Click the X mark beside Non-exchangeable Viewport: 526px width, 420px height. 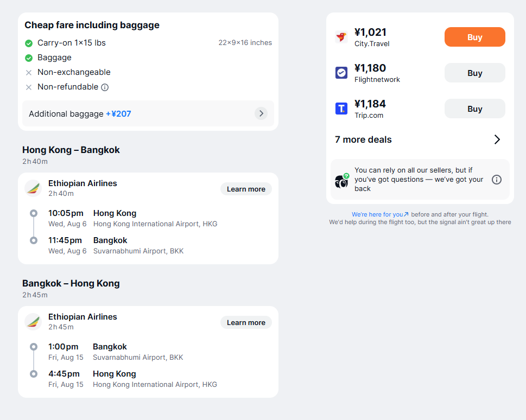click(29, 73)
